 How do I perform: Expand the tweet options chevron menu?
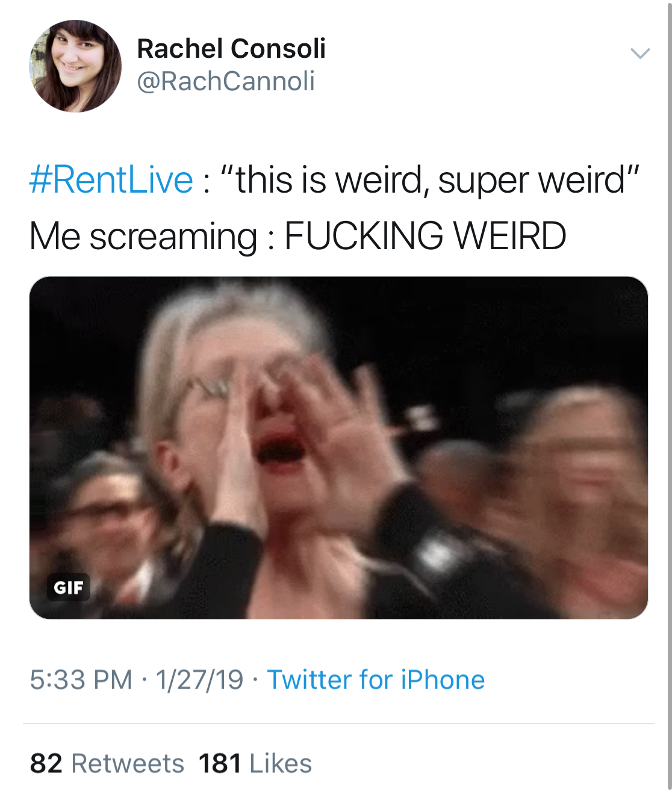640,53
